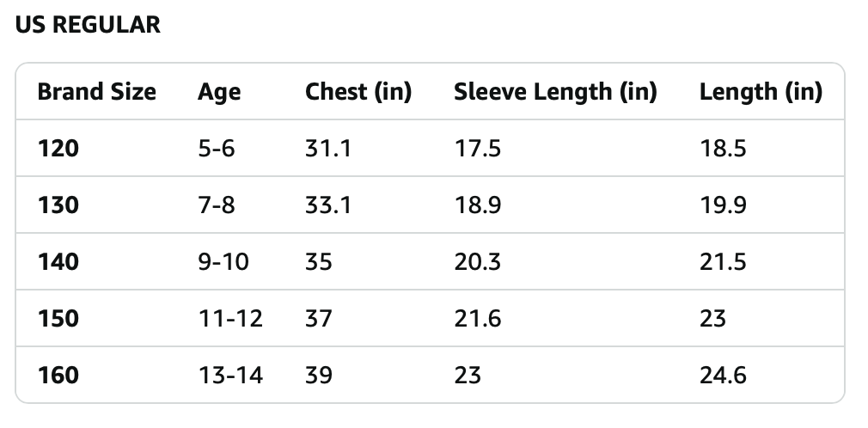
Task: Select the length value 21.5
Action: click(723, 261)
